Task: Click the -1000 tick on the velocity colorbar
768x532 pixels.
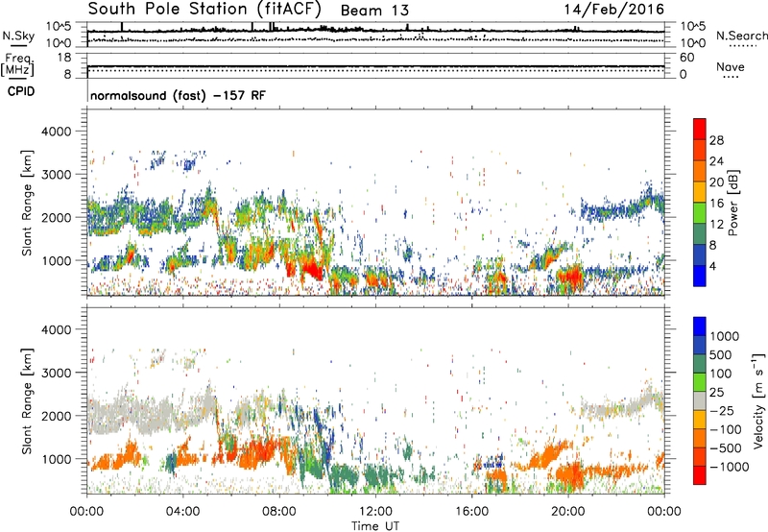Action: [x=730, y=467]
